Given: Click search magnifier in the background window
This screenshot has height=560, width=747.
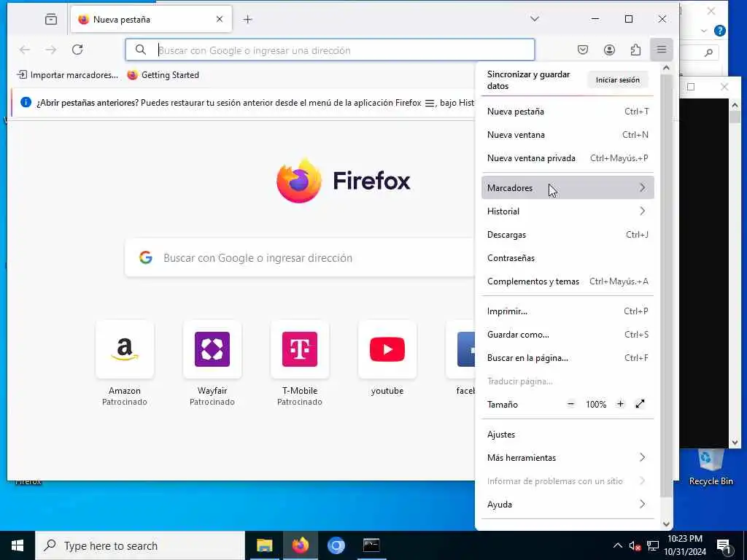Looking at the screenshot, I should point(709,52).
